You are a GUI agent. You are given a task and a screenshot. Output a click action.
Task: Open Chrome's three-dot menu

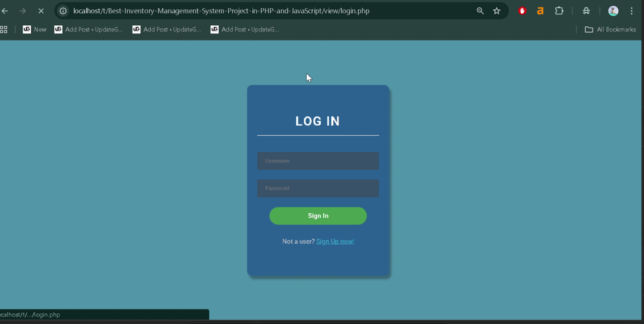click(631, 11)
